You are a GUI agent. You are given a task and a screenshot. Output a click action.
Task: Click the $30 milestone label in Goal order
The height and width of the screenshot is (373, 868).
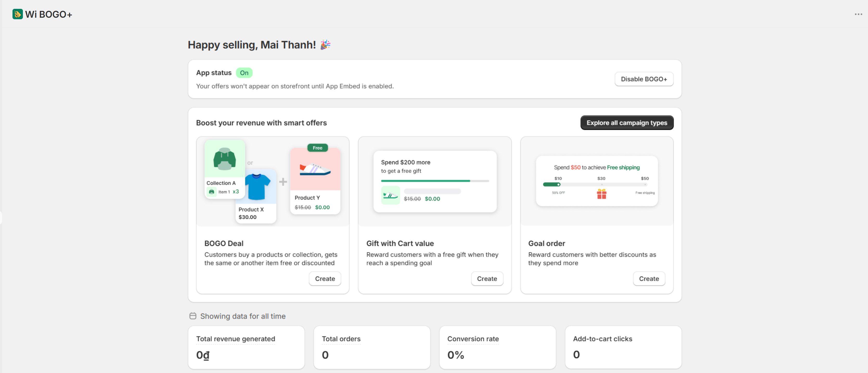click(x=601, y=178)
